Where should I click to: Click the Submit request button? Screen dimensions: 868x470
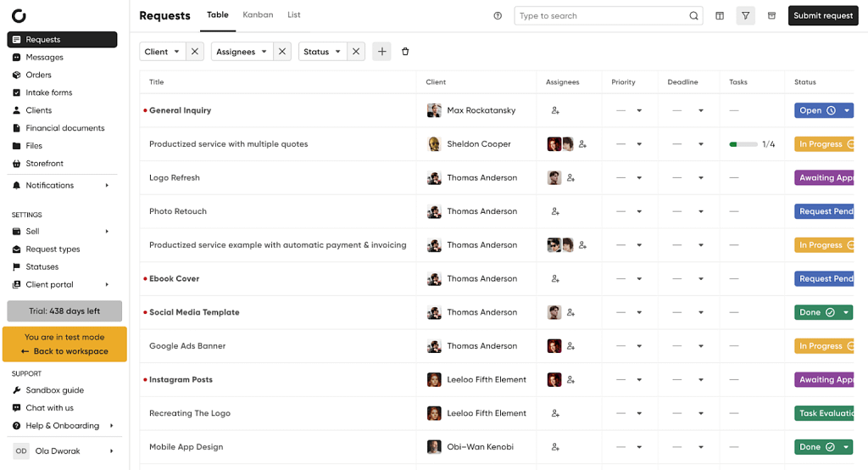(x=823, y=15)
